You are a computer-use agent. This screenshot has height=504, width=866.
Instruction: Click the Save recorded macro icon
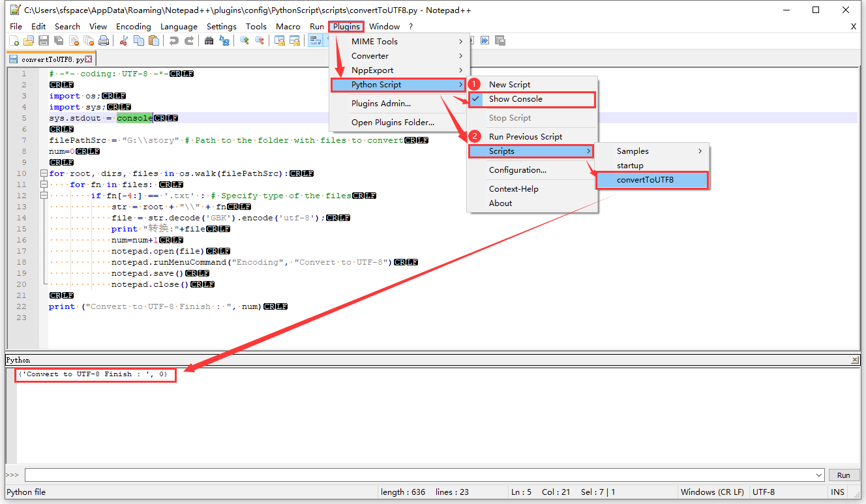[500, 40]
